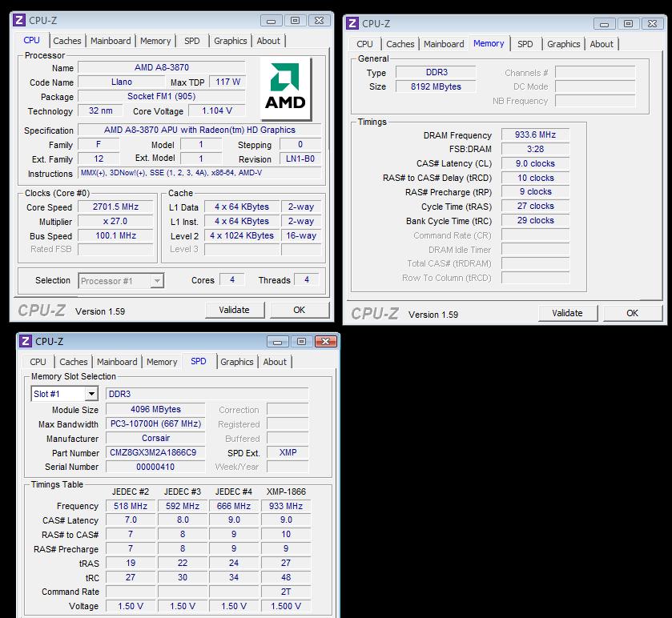The width and height of the screenshot is (672, 618).
Task: Close the SPD window with red X
Action: (325, 341)
